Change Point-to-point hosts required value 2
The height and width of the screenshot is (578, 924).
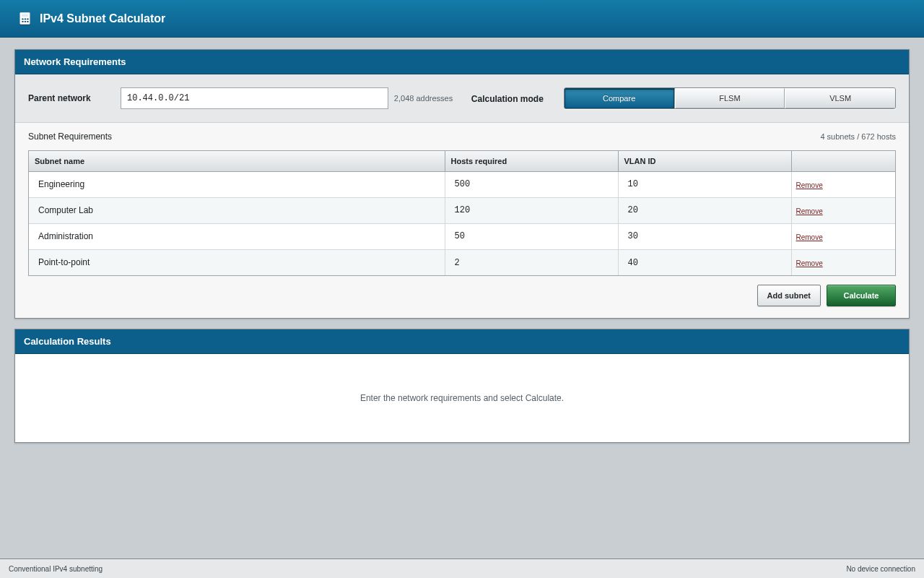(531, 262)
